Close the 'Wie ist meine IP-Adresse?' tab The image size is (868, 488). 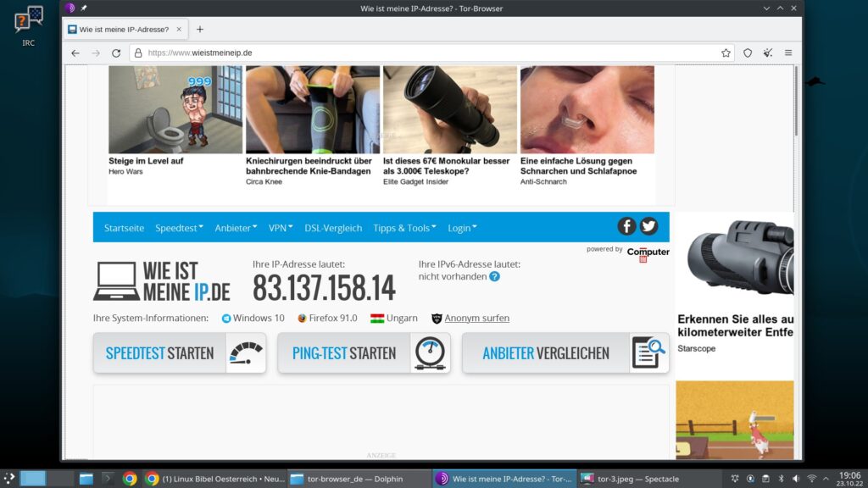point(179,30)
